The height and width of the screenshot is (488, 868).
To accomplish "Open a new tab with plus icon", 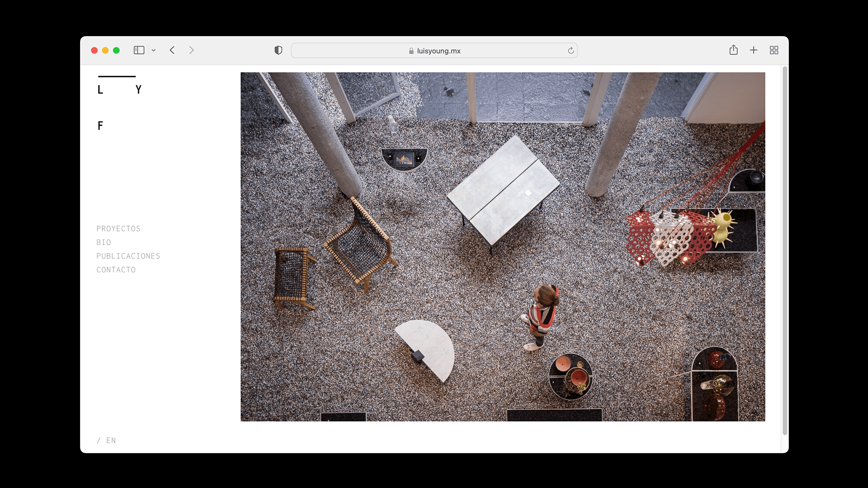I will pyautogui.click(x=754, y=50).
